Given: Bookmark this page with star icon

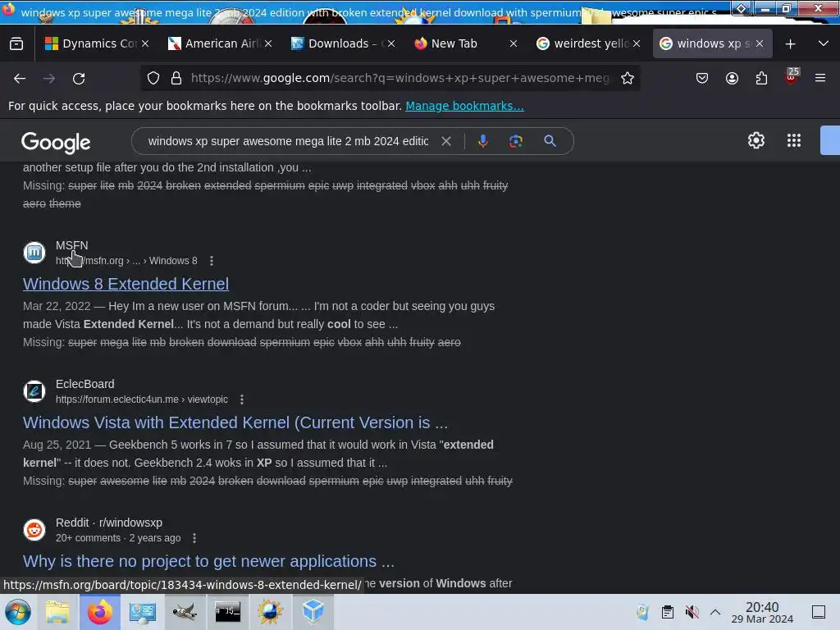Looking at the screenshot, I should (628, 78).
